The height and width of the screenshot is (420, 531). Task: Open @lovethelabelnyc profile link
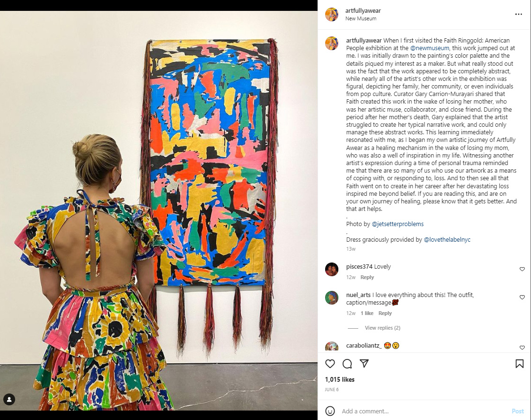(447, 240)
